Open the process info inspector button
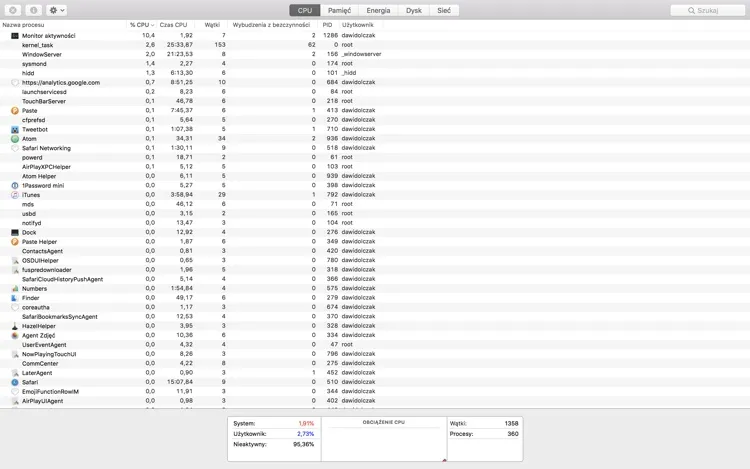 (33, 10)
